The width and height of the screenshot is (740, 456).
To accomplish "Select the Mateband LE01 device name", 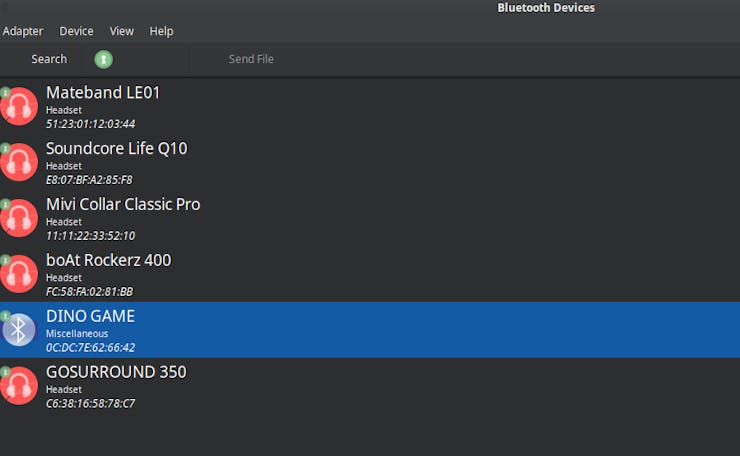I will 103,93.
